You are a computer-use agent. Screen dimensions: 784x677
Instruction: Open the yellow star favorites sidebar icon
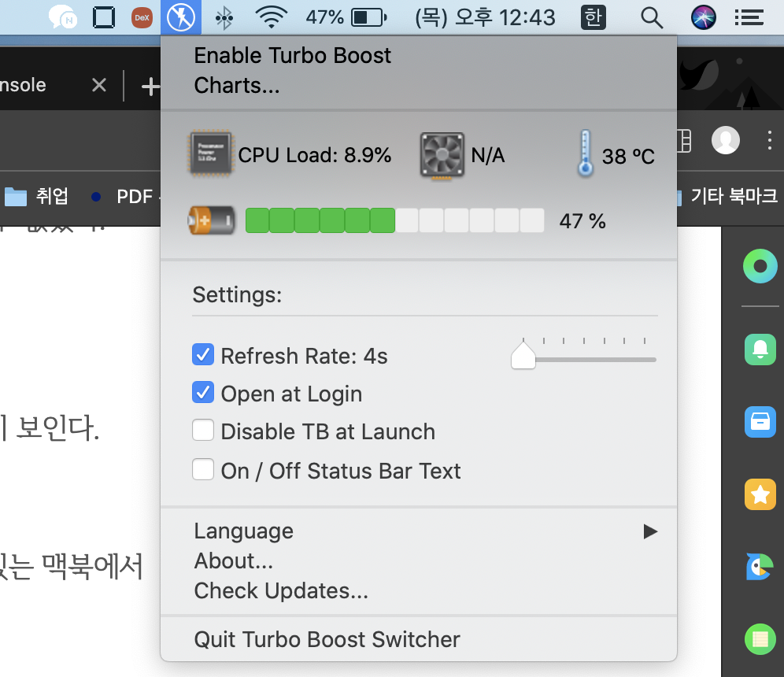pyautogui.click(x=760, y=494)
